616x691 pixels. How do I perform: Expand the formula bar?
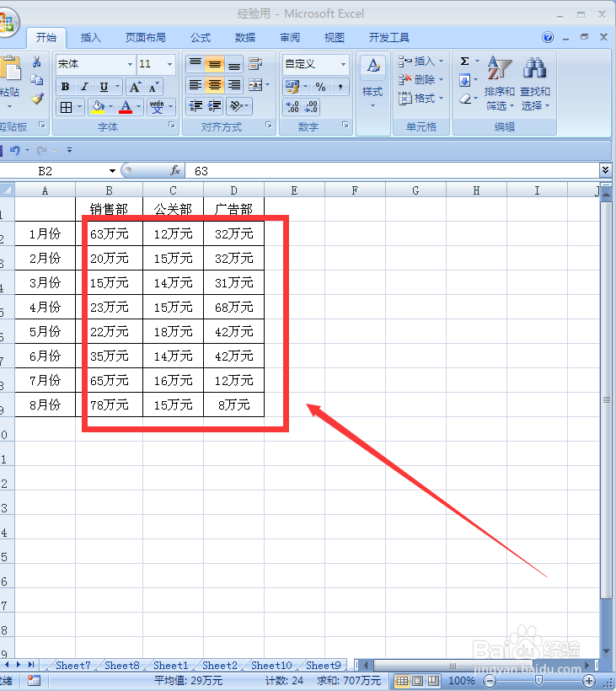605,169
